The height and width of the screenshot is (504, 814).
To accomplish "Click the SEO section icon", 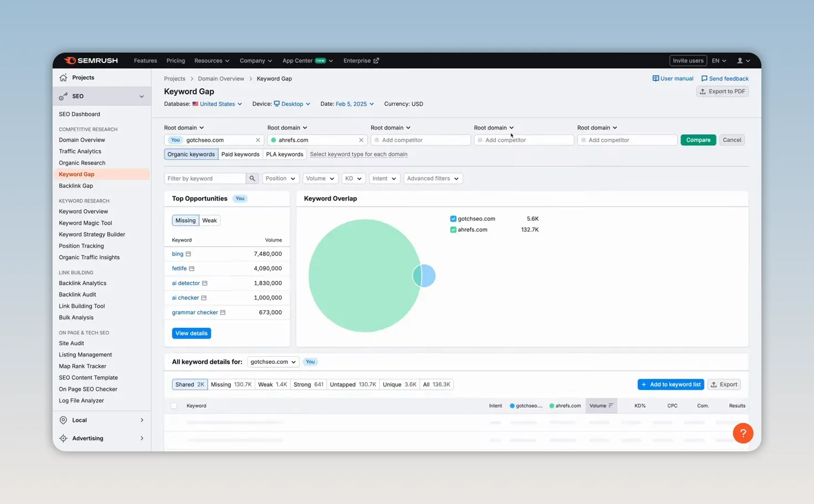I will click(x=64, y=96).
